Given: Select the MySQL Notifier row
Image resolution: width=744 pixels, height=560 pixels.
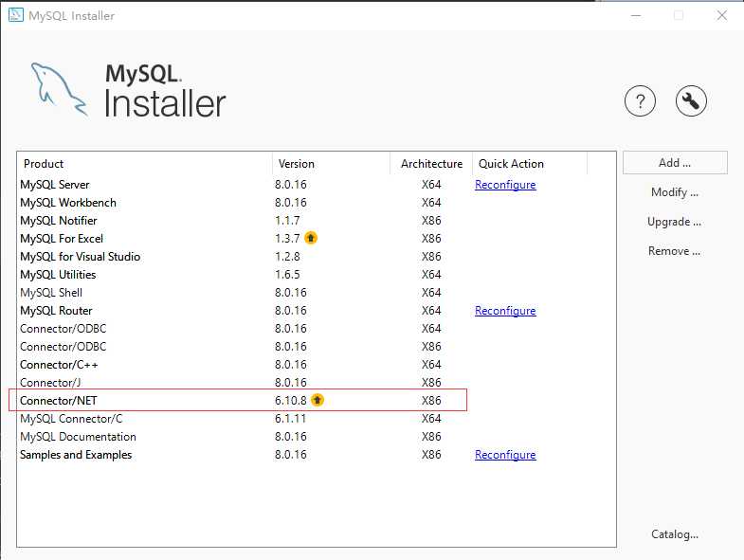Looking at the screenshot, I should [317, 221].
